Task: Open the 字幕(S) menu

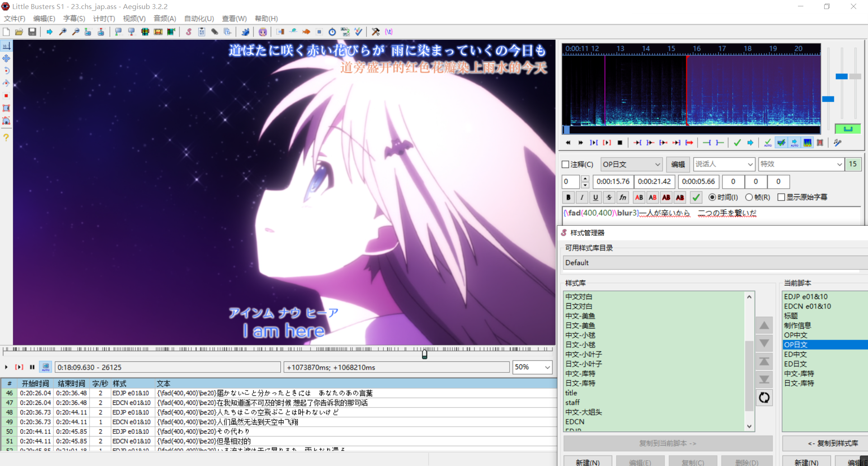Action: click(74, 19)
